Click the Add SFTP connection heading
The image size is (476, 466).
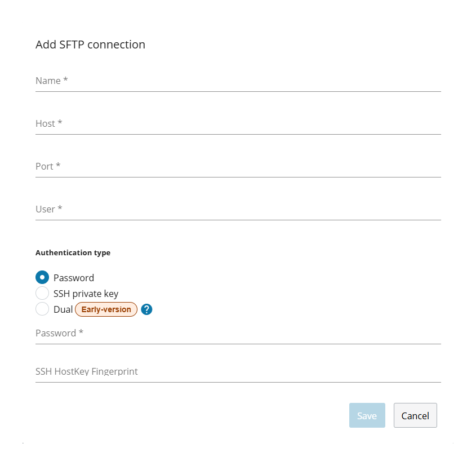pyautogui.click(x=90, y=45)
